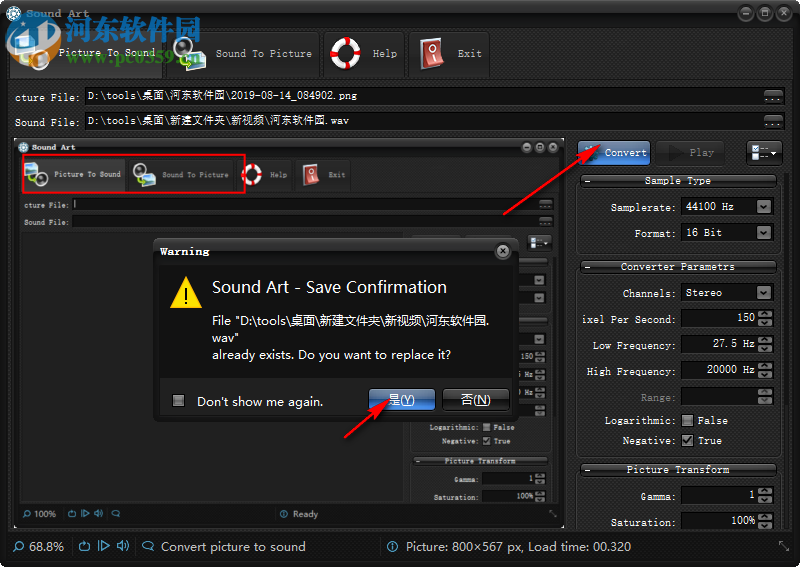Decrease the High Frequency value

click(765, 374)
